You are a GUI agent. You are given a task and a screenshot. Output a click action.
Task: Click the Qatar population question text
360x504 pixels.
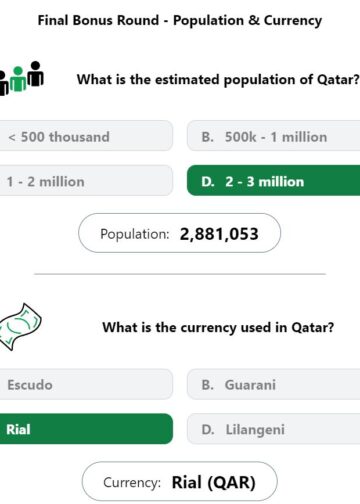pyautogui.click(x=218, y=80)
